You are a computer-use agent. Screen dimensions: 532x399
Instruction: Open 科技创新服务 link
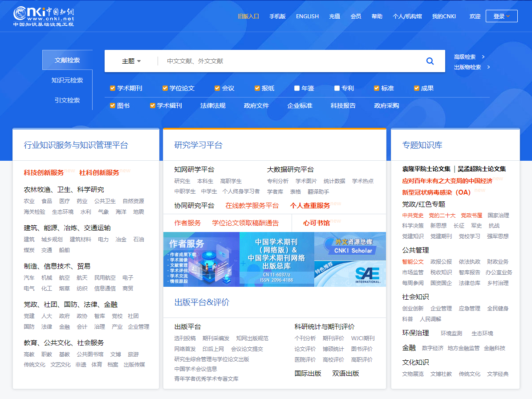tap(44, 173)
